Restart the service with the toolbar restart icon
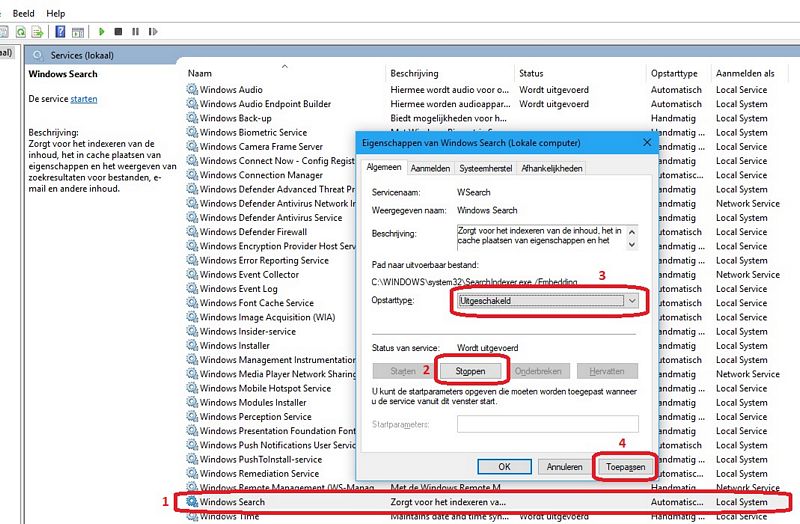This screenshot has width=800, height=524. [153, 32]
